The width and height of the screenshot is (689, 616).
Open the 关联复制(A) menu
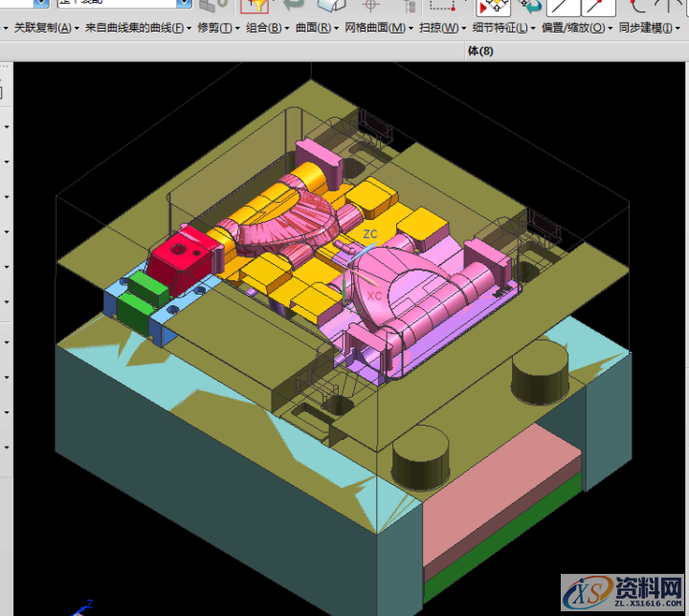click(x=42, y=29)
